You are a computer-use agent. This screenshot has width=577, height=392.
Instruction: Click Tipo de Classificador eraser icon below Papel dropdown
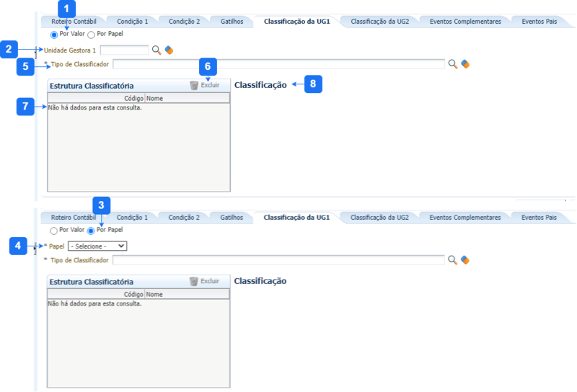point(465,259)
